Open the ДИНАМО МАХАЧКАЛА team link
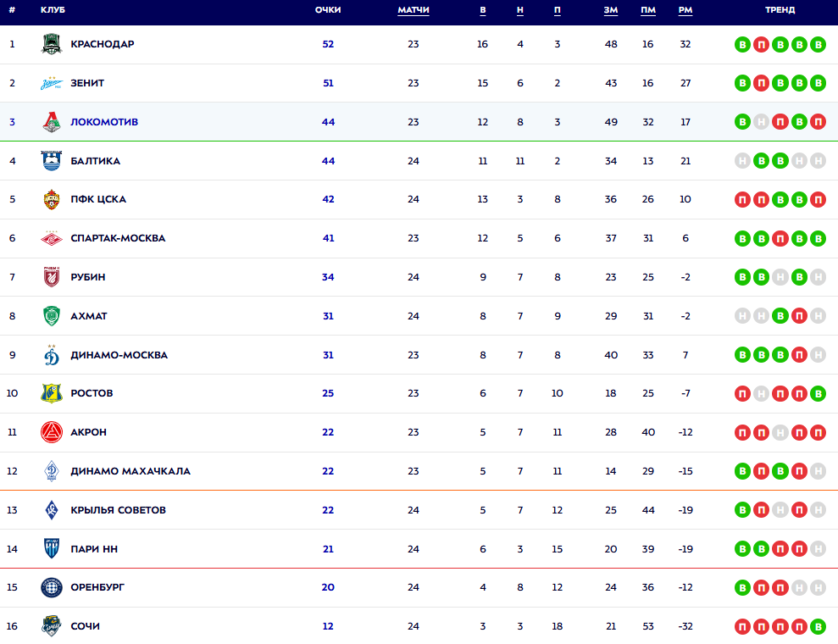 (x=130, y=471)
